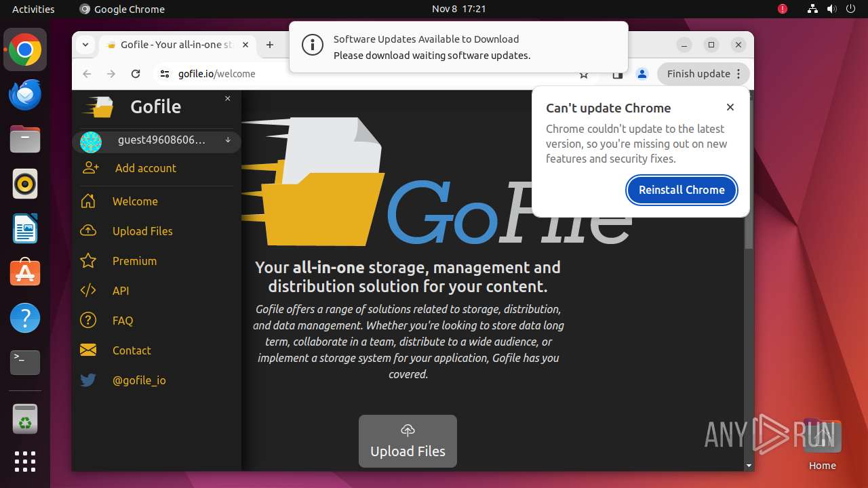
Task: Open Chrome profile avatar
Action: tap(642, 74)
